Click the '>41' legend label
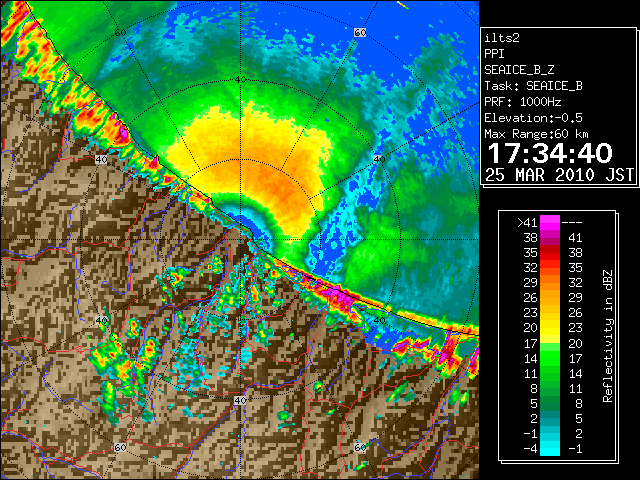640x480 pixels. (527, 223)
